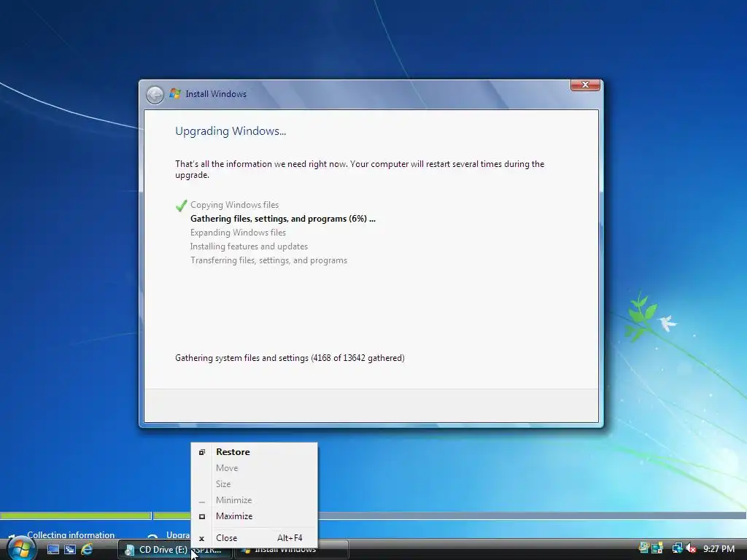747x560 pixels.
Task: Click the Expanding Windows files step
Action: (x=239, y=233)
